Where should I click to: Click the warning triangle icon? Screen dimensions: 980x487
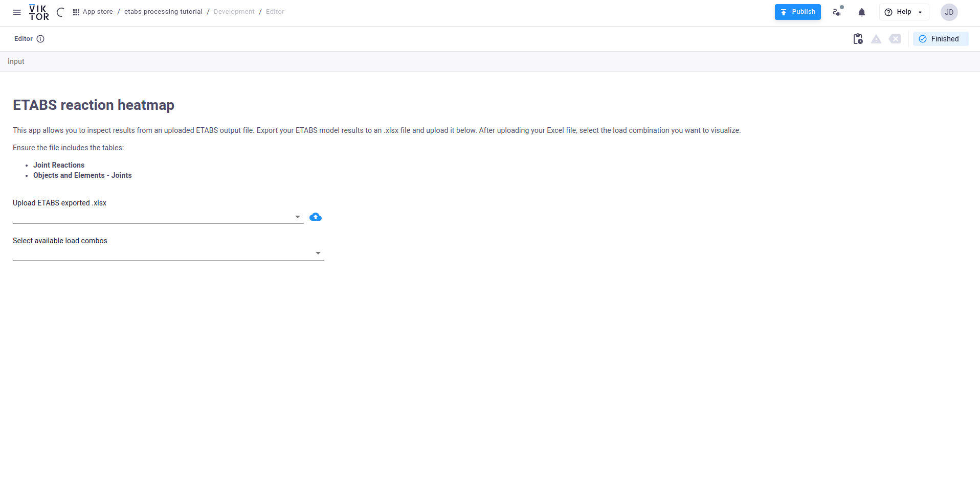coord(876,39)
